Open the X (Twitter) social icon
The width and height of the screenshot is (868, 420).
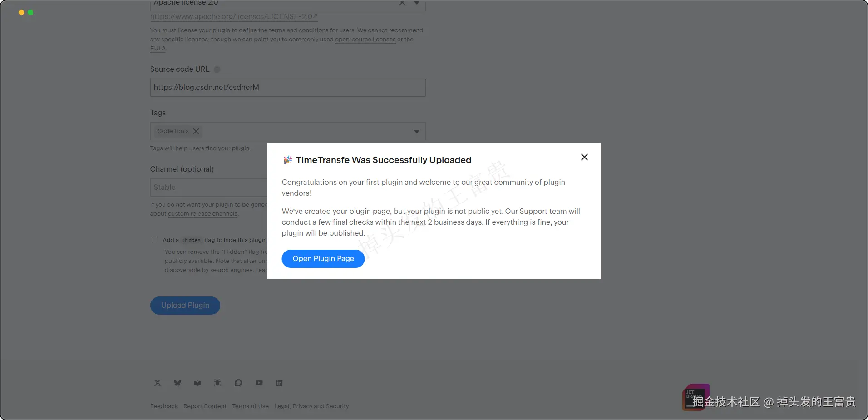coord(158,383)
